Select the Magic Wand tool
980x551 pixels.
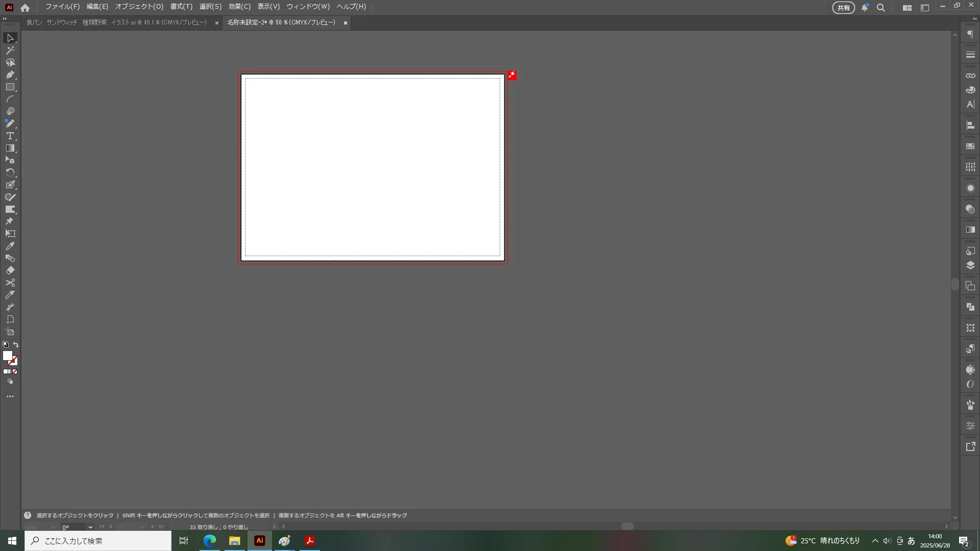pyautogui.click(x=10, y=50)
